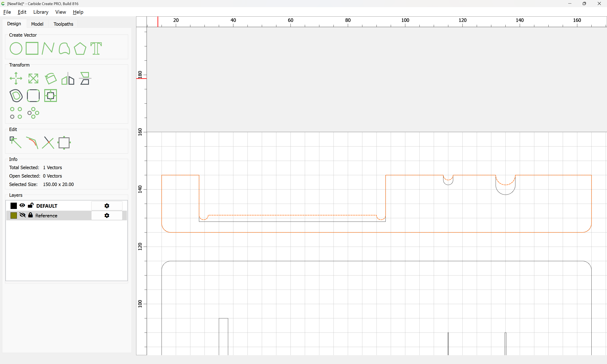607x364 pixels.
Task: Click the olive Reference layer color swatch
Action: click(14, 215)
